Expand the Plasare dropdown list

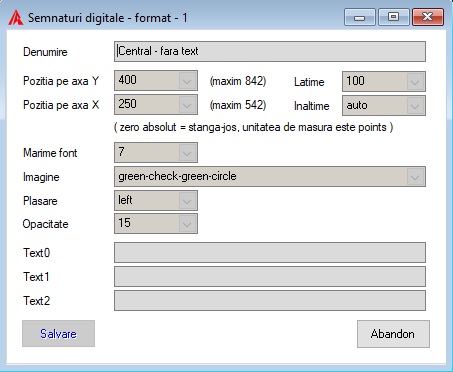click(x=187, y=200)
